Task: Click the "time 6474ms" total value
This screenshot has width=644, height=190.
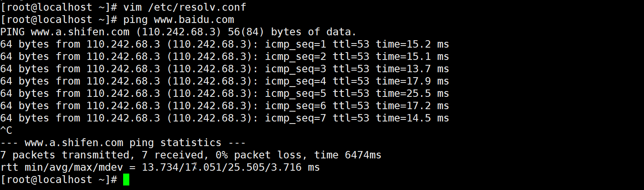Action: (x=348, y=155)
